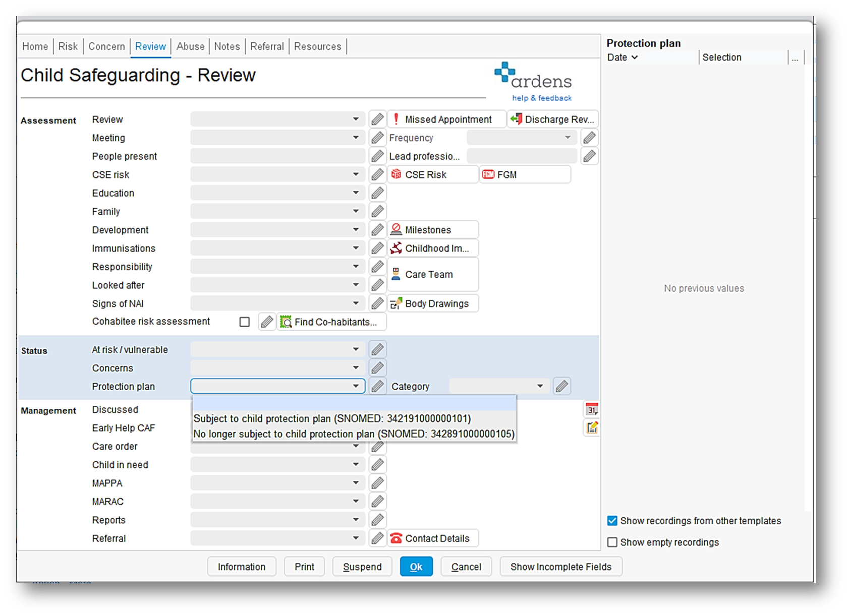Open the Milestones button
Screen dimensions: 849x616
[433, 230]
